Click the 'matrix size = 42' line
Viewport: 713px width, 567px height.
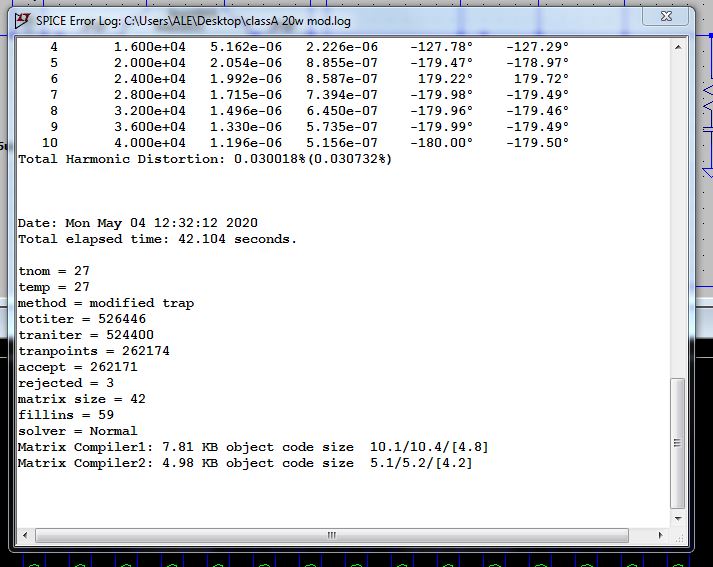[82, 399]
